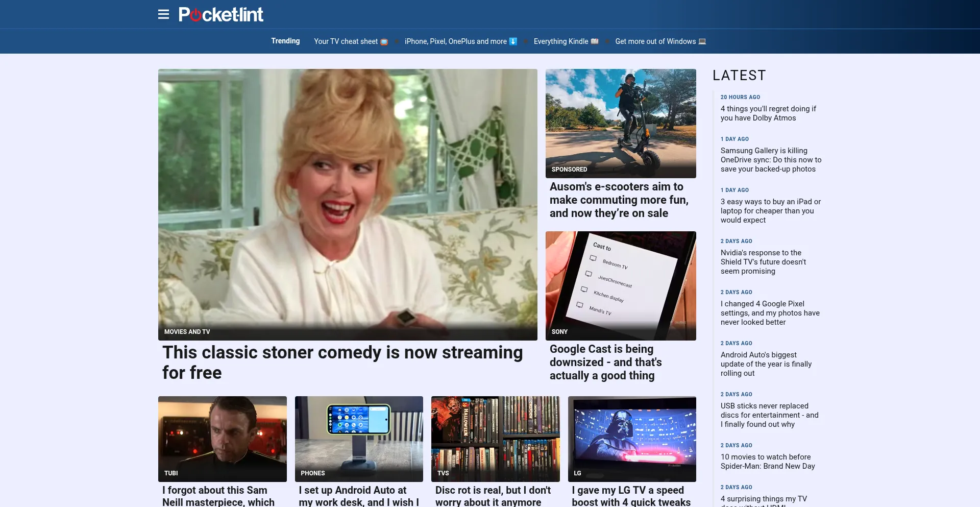Open 'I forgot about this Sam Neill masterpiece' article
Image resolution: width=980 pixels, height=507 pixels.
pyautogui.click(x=218, y=496)
